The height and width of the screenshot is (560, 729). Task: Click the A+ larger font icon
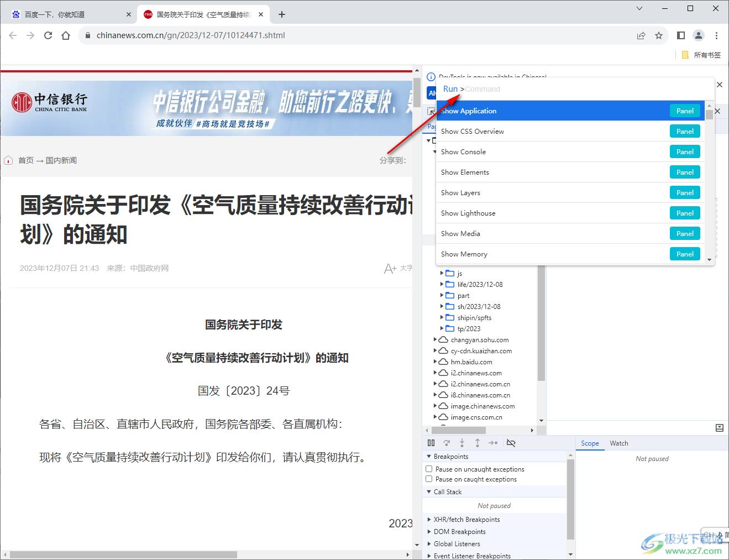click(x=390, y=268)
